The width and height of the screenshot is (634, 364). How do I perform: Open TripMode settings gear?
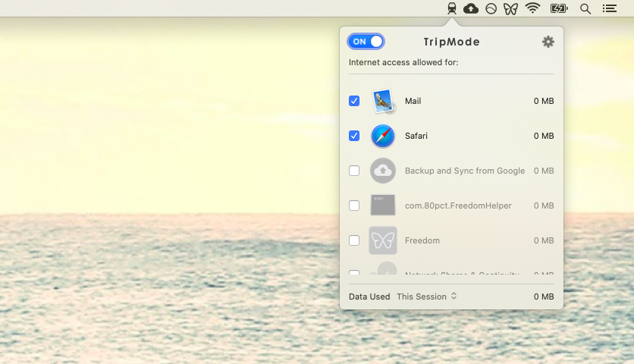click(548, 42)
